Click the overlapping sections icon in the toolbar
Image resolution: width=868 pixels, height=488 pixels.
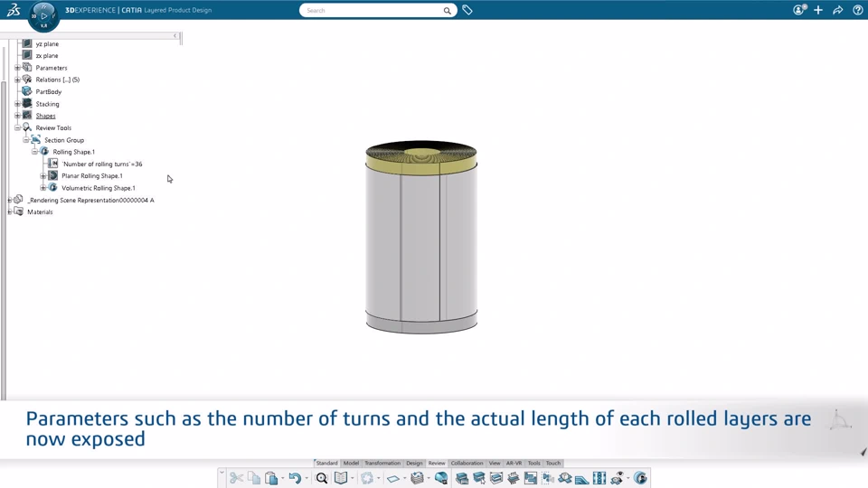tap(531, 478)
